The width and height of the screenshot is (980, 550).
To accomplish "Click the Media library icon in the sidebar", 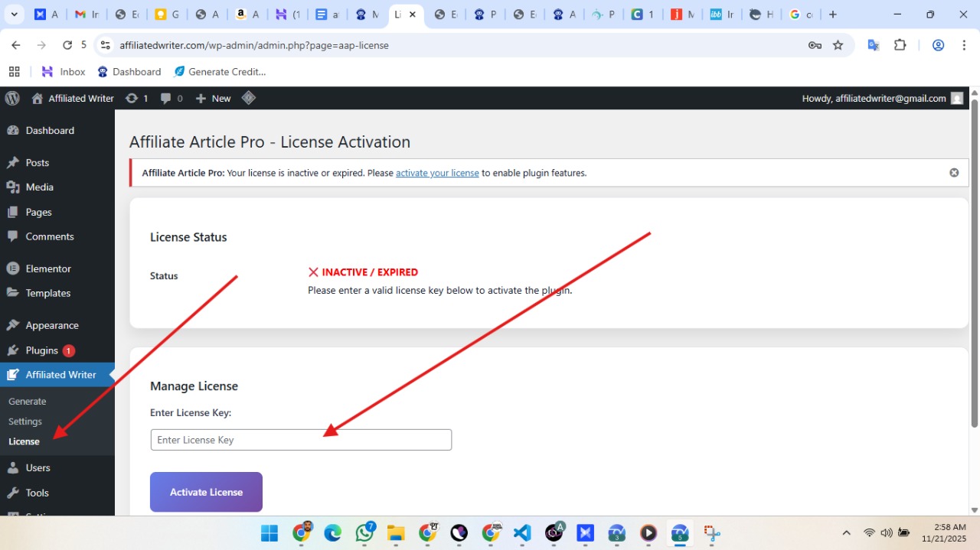I will (14, 187).
